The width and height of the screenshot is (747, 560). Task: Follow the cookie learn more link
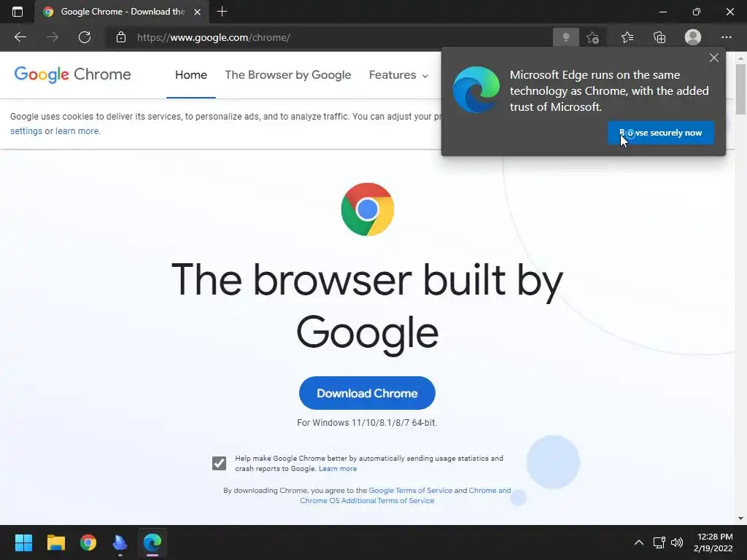pyautogui.click(x=77, y=131)
